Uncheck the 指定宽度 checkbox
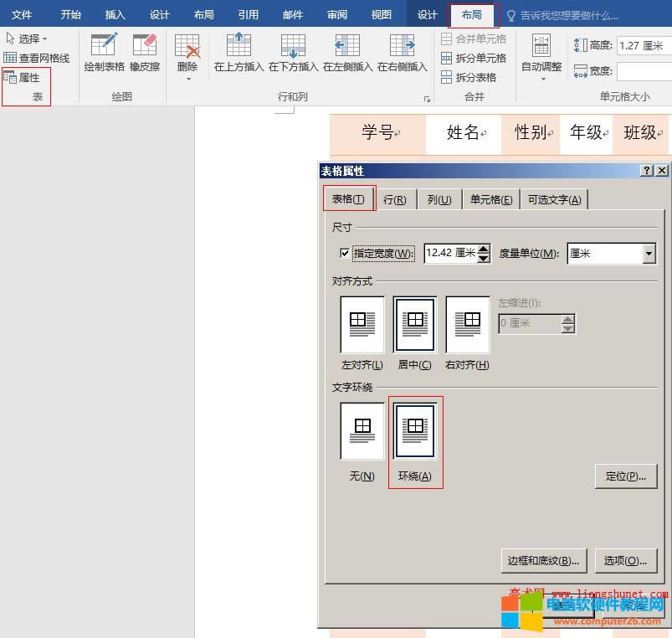Screen dimensions: 672x638 tap(346, 254)
